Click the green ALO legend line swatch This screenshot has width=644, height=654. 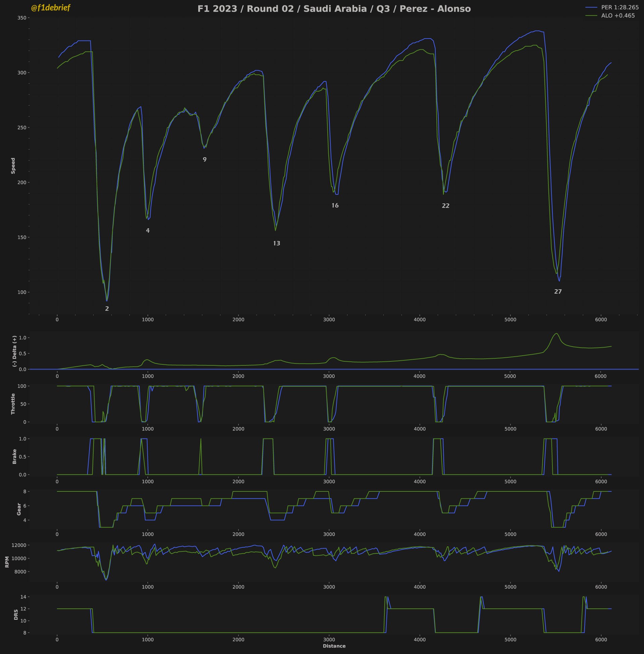[x=592, y=15]
